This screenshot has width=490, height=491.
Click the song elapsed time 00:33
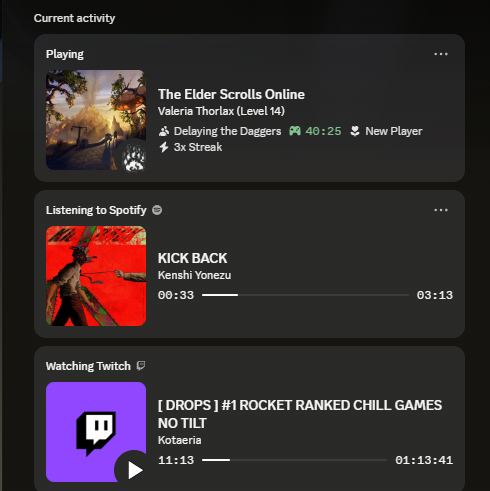click(x=176, y=295)
